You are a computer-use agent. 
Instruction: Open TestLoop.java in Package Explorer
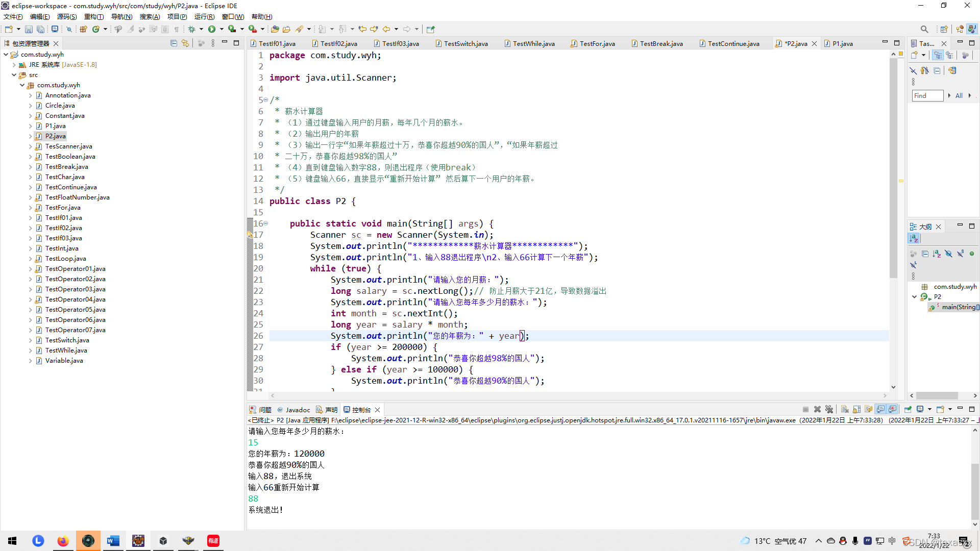(65, 259)
